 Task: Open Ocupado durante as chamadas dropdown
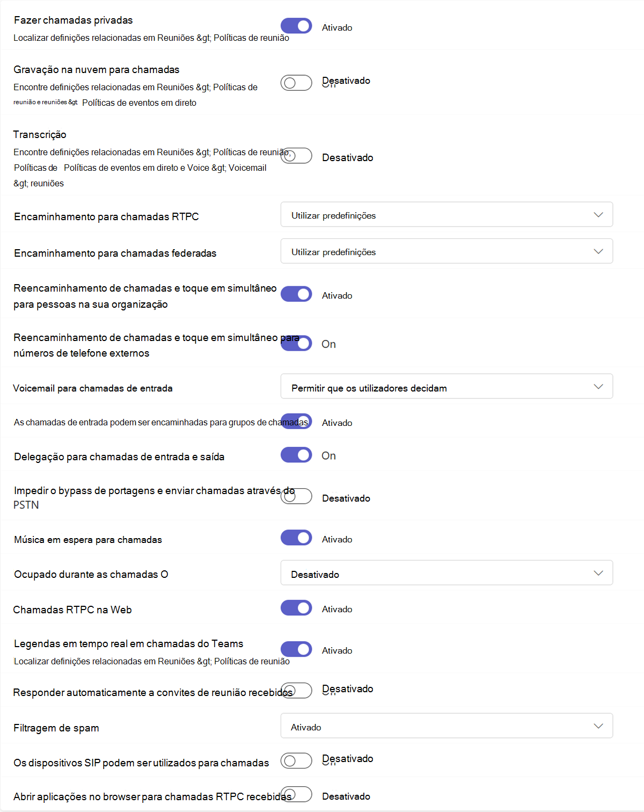[447, 573]
